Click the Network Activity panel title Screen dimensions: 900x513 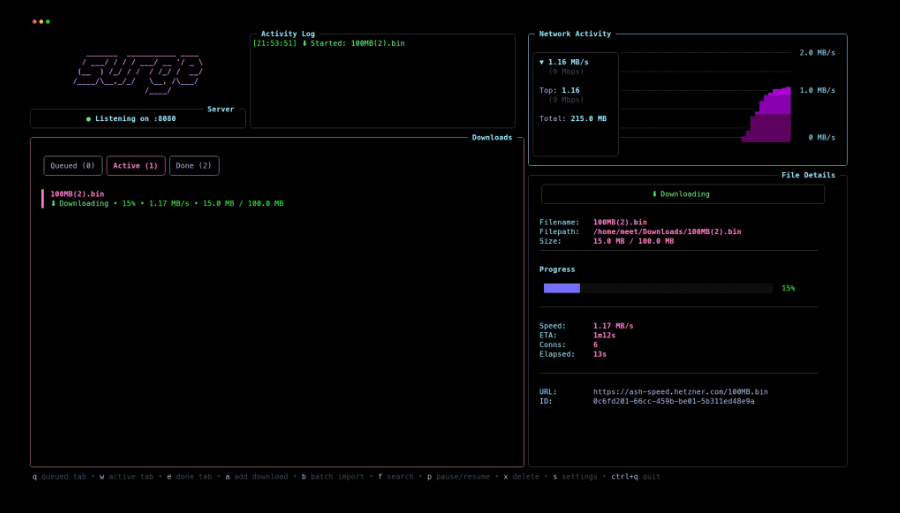[x=575, y=34]
